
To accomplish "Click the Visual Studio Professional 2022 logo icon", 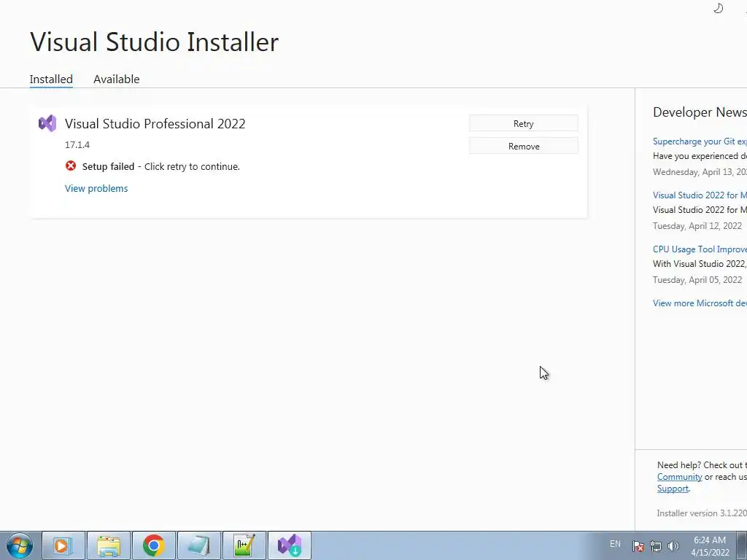I will [x=47, y=123].
